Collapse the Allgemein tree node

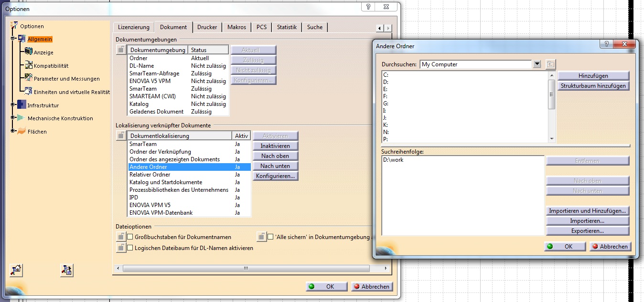[x=13, y=39]
